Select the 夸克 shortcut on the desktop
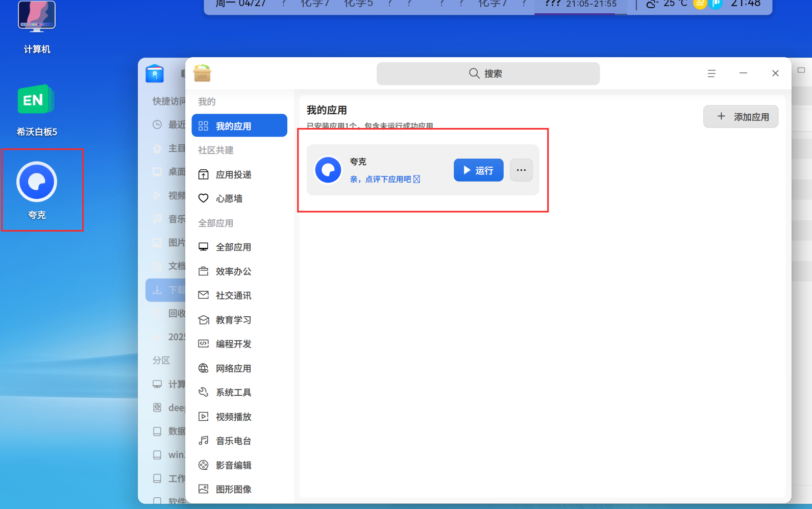The width and height of the screenshot is (812, 509). (37, 190)
